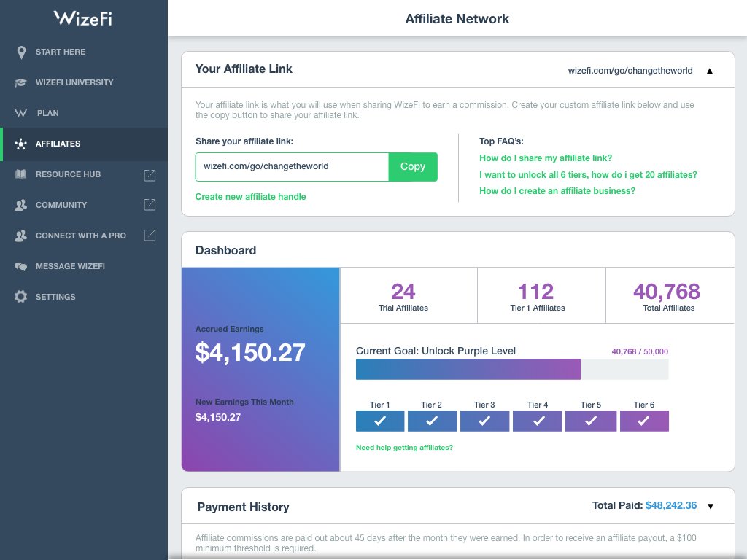Image resolution: width=747 pixels, height=560 pixels.
Task: Click the Affiliate Network page title
Action: [457, 18]
